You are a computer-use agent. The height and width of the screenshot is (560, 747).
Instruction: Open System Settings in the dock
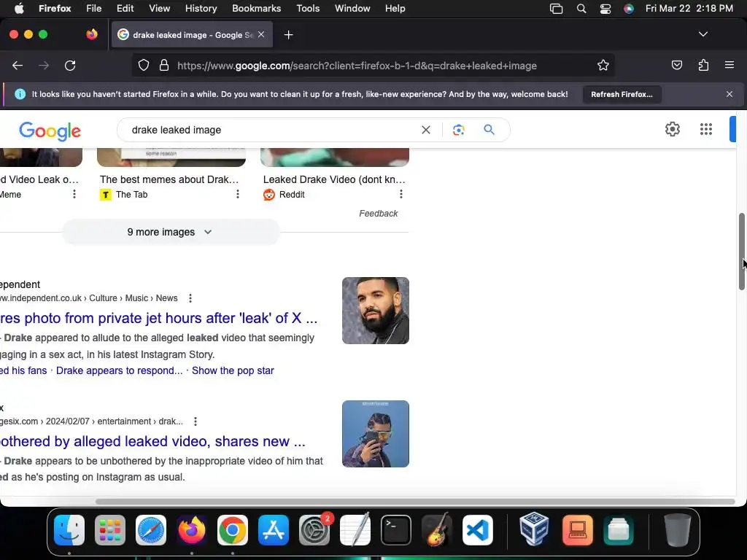[314, 530]
